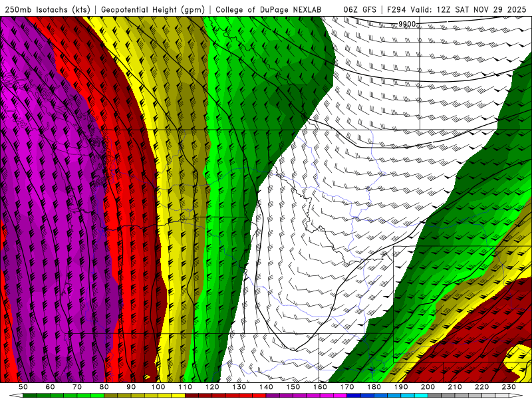Select the '160' legend value
The width and height of the screenshot is (532, 399).
pos(320,387)
